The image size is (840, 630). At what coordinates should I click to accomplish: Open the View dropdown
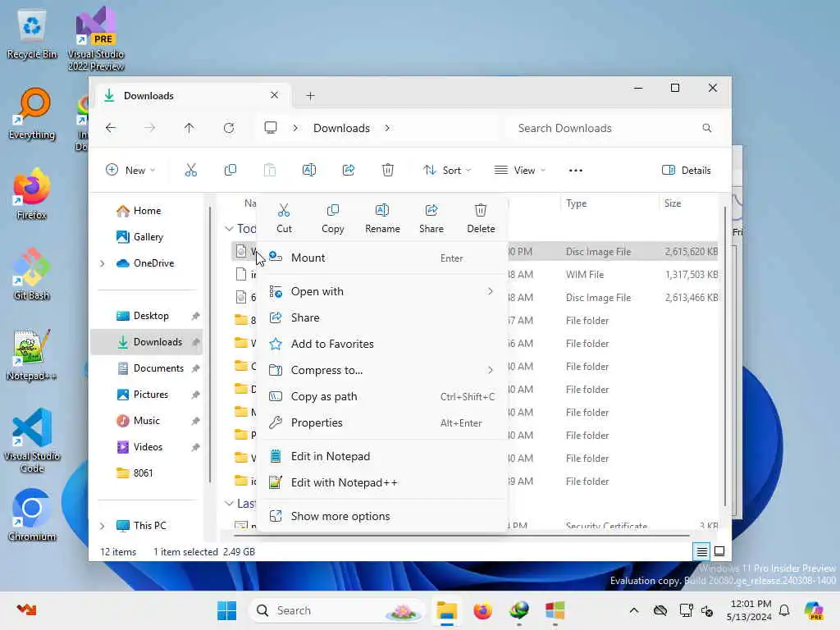pyautogui.click(x=519, y=171)
